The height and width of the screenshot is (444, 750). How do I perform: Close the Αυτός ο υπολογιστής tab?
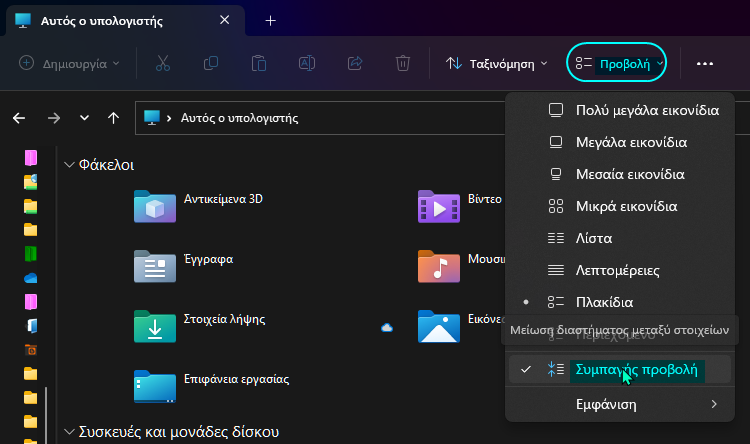coord(224,20)
